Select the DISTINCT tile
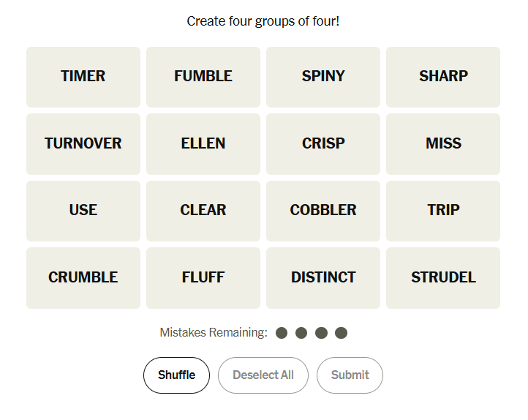Image resolution: width=528 pixels, height=420 pixels. coord(323,277)
